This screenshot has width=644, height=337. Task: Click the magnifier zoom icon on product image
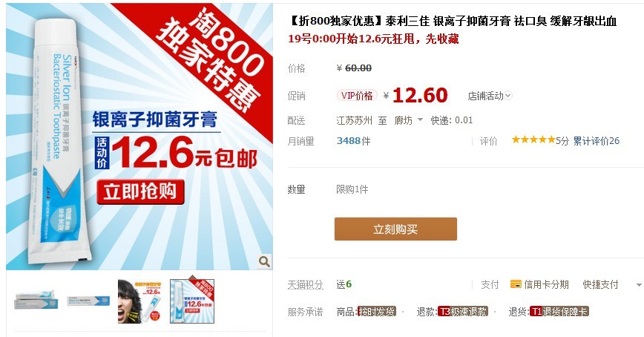point(264,261)
